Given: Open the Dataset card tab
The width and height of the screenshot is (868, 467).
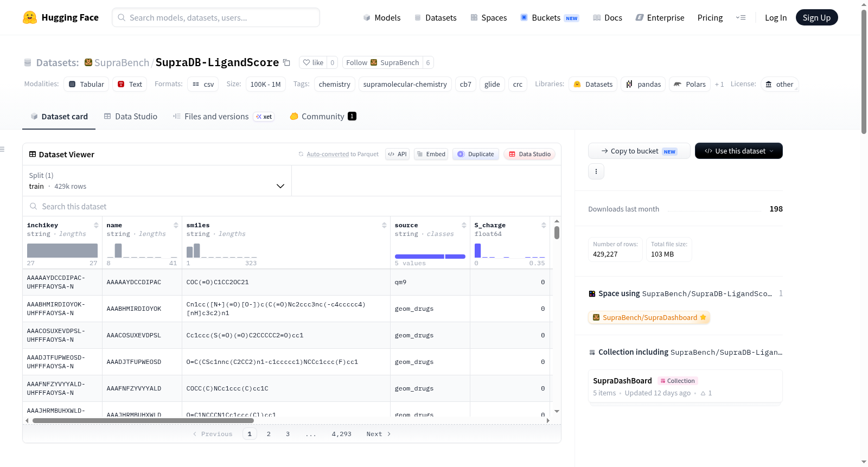Looking at the screenshot, I should (59, 117).
